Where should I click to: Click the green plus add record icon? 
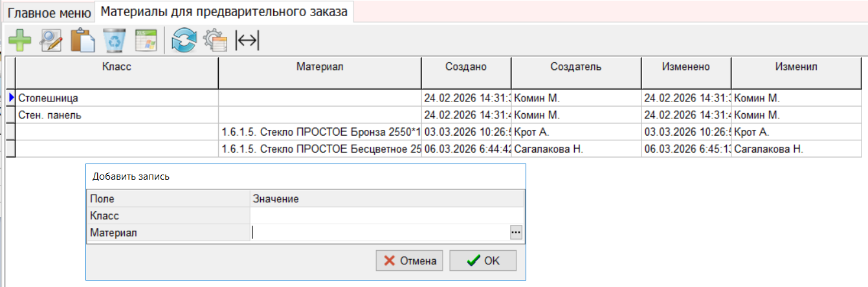[19, 41]
